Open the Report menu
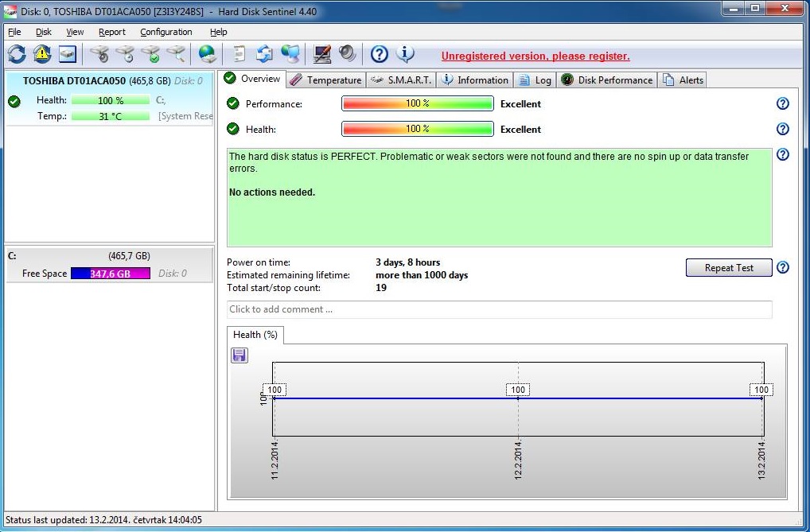This screenshot has width=810, height=532. pos(112,32)
